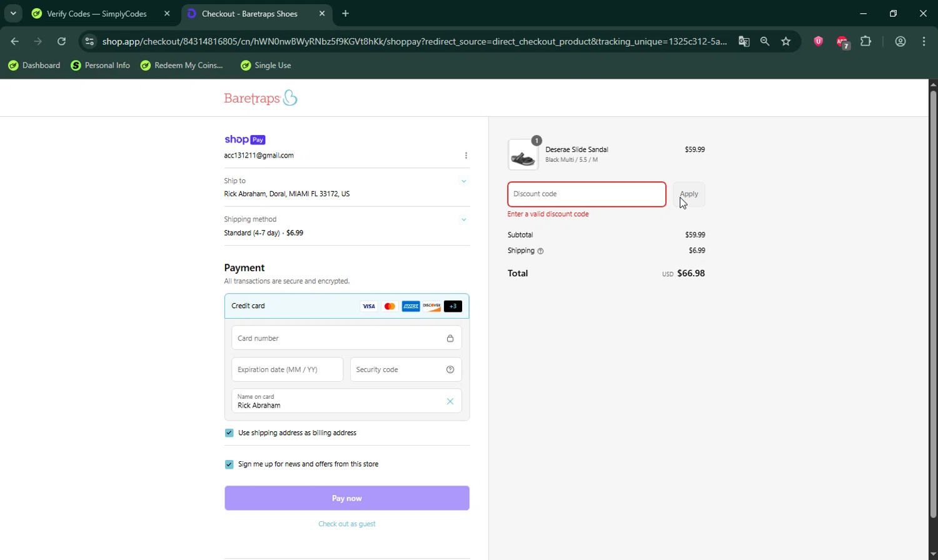Uncheck Sign me up for news and offers
The width and height of the screenshot is (938, 560).
229,464
